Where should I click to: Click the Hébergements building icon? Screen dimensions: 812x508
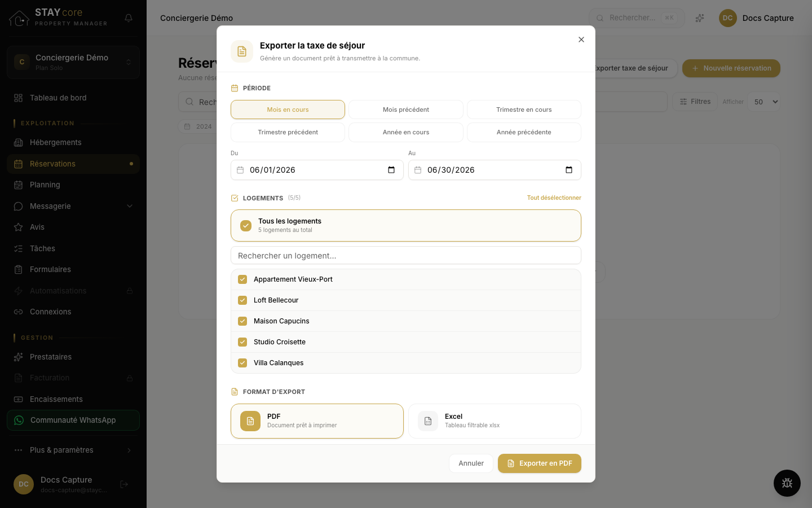point(18,142)
